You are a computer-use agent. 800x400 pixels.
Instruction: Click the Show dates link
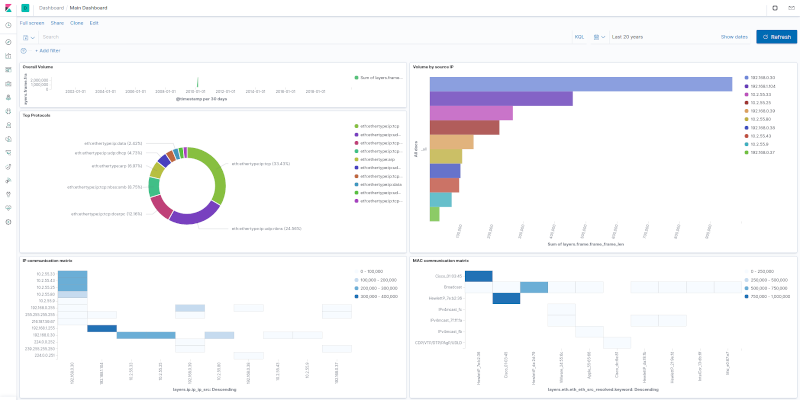point(734,37)
